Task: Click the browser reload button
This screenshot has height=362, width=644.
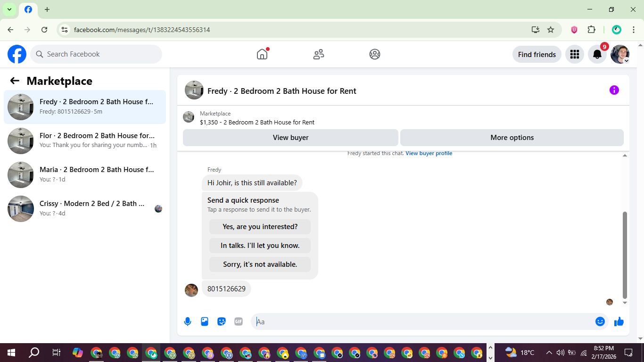Action: tap(44, 30)
